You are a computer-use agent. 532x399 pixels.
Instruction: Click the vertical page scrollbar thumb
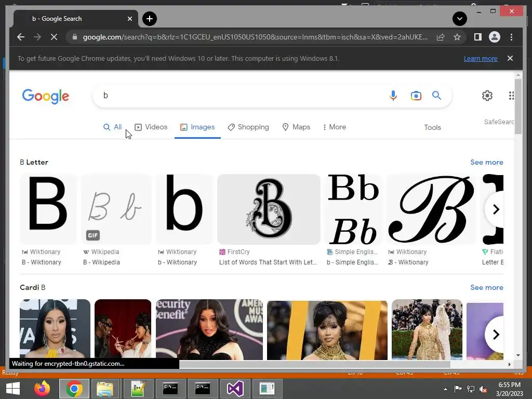pos(518,106)
